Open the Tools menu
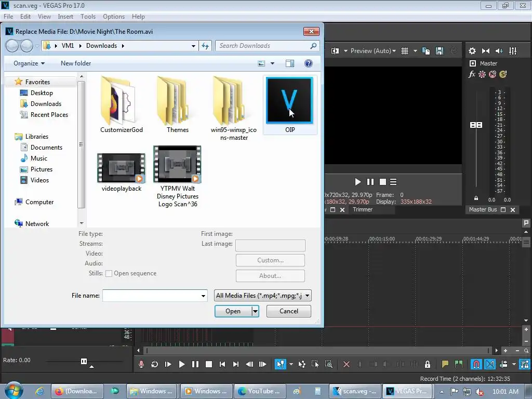Screen dimensions: 532x399 (88, 16)
